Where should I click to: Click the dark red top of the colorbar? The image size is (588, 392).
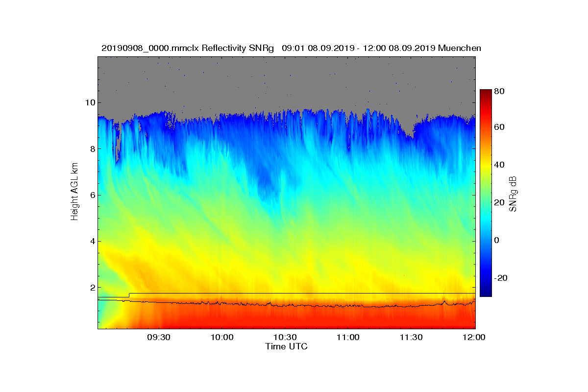coord(486,92)
